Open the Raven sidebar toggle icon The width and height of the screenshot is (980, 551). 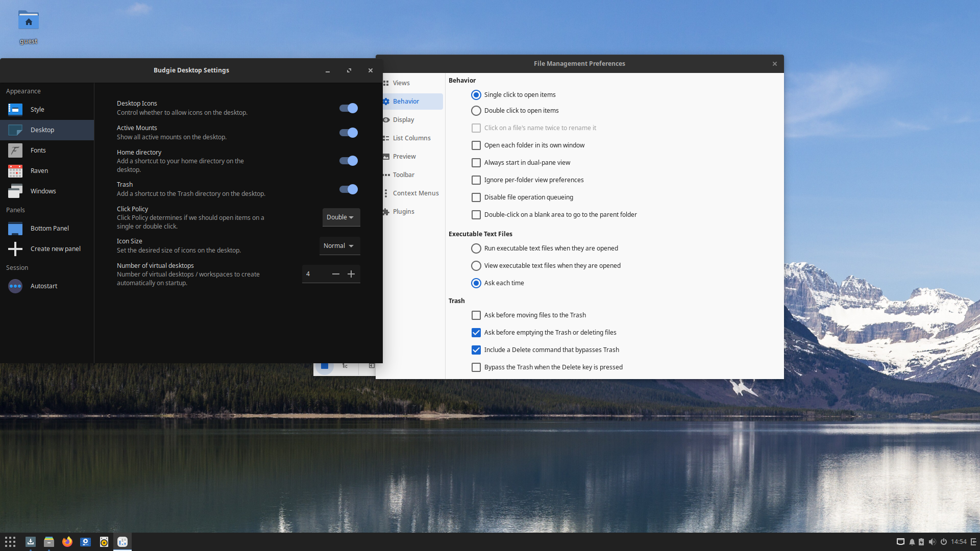(974, 542)
